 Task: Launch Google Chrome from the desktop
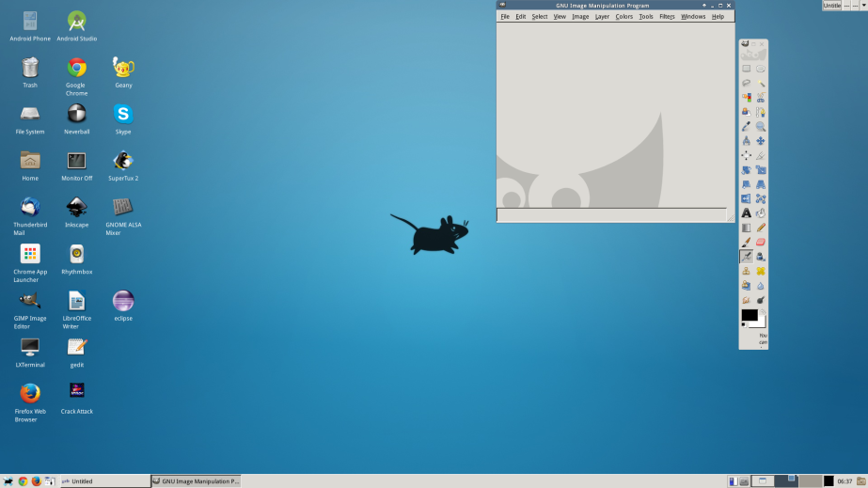pyautogui.click(x=76, y=70)
